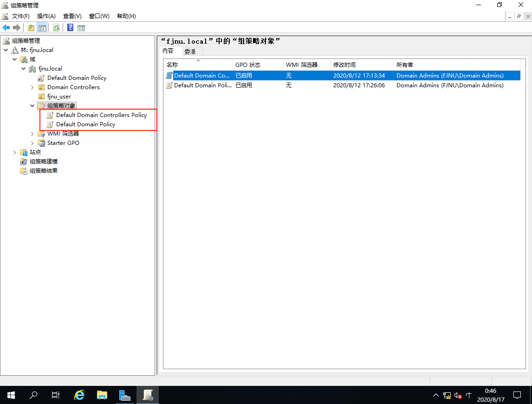Select Default Domain Policy link under fjnu.local
Screen dimensions: 532x404
[x=77, y=78]
